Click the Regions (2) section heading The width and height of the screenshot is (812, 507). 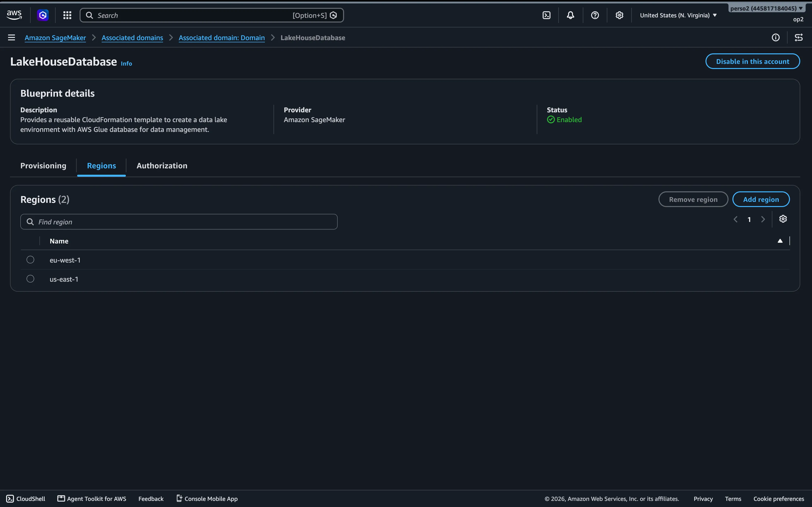pyautogui.click(x=45, y=199)
